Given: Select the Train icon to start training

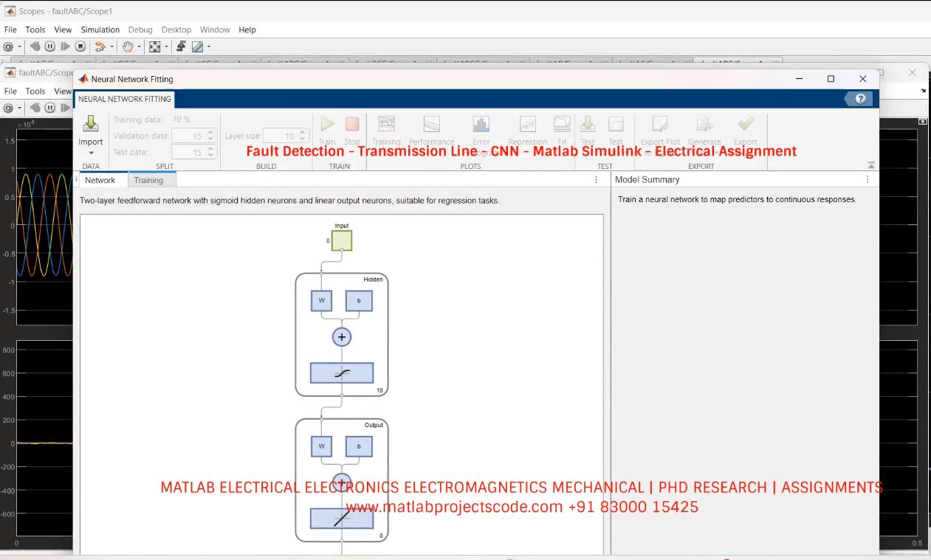Looking at the screenshot, I should [326, 125].
